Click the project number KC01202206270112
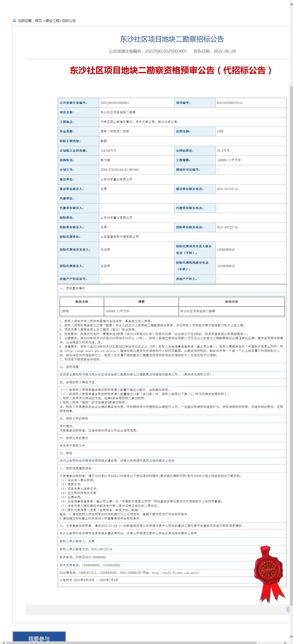 pos(229,103)
